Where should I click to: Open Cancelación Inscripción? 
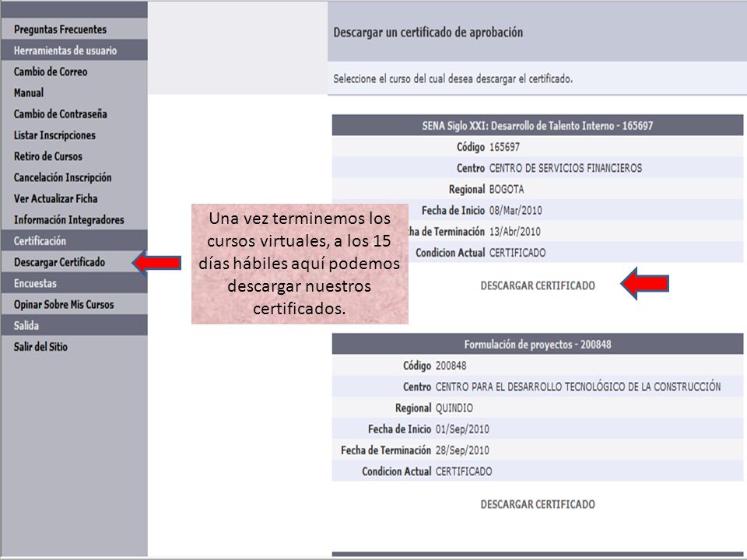(x=63, y=177)
